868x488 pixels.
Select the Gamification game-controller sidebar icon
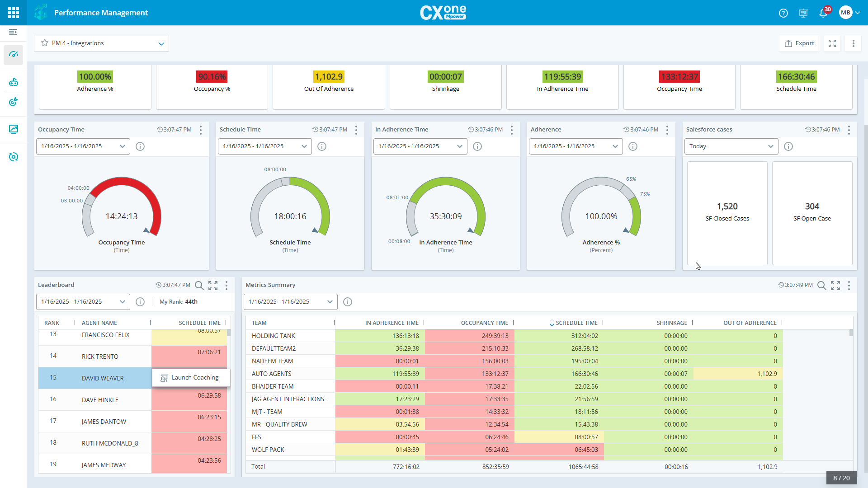14,82
